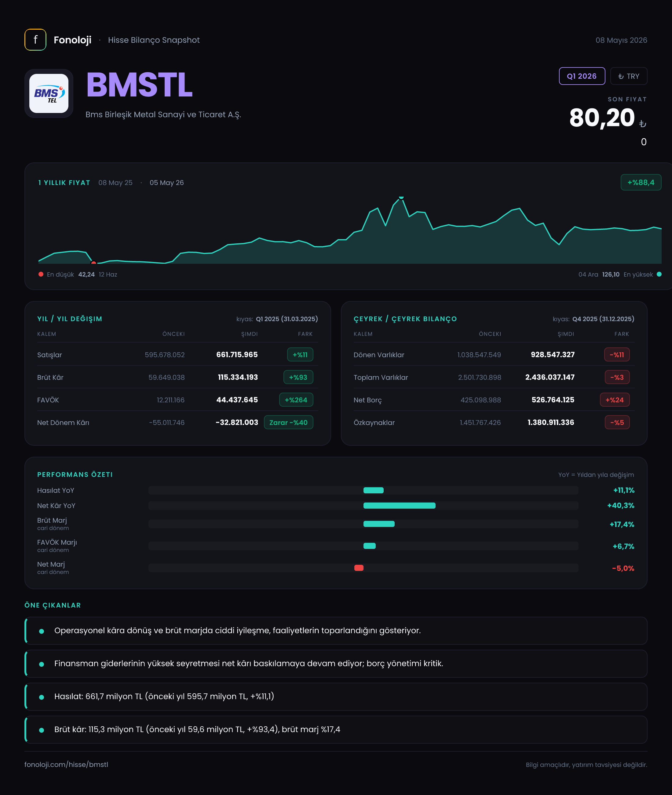
Task: Click the +%11 badge in Satışlar row
Action: [300, 354]
